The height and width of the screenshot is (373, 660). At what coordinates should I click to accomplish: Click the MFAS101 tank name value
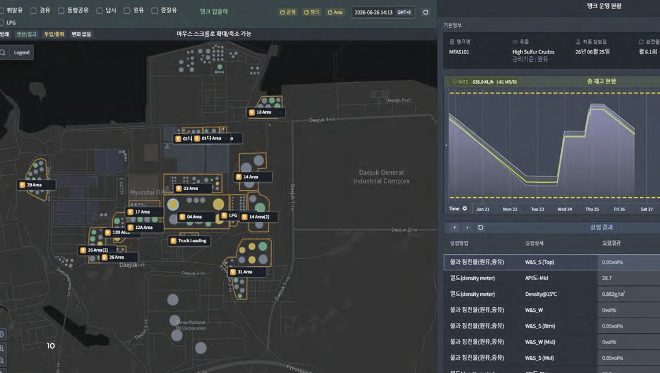[x=459, y=52]
